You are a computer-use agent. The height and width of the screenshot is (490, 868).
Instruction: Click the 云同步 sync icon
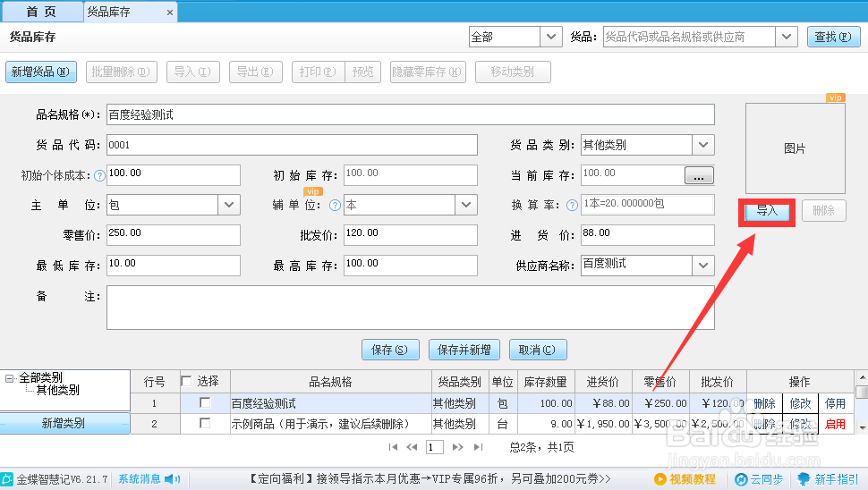pyautogui.click(x=741, y=479)
